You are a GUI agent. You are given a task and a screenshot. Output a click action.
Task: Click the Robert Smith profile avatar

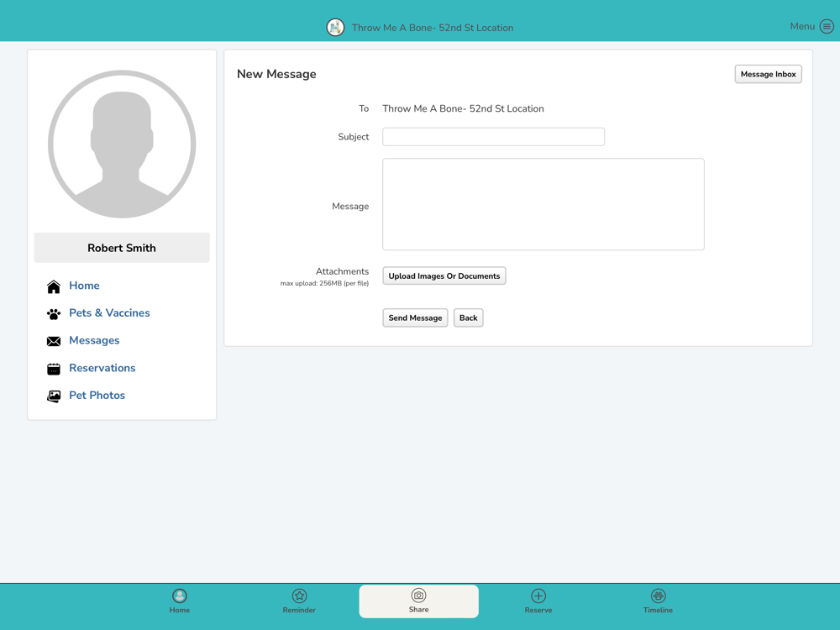click(122, 144)
